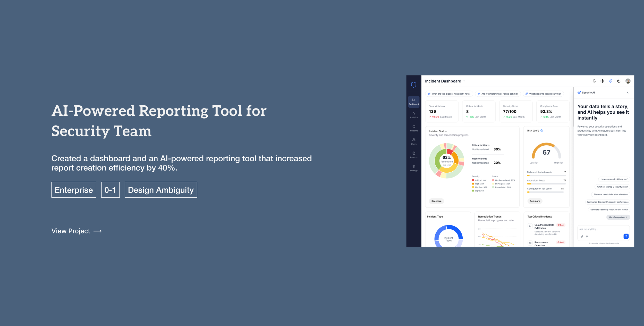Click the microphone icon in chat box
Screen dimensions: 644x326
[587, 236]
